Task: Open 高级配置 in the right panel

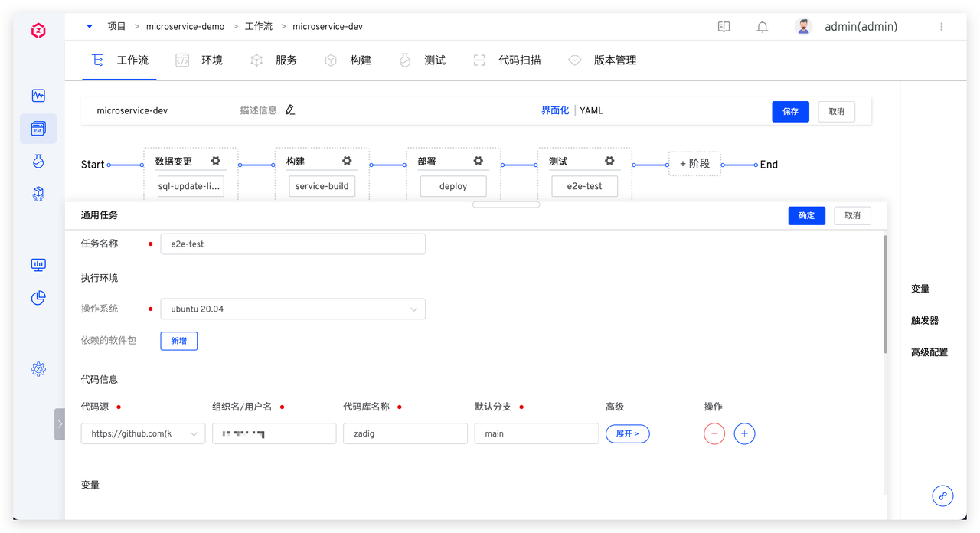Action: pos(929,352)
